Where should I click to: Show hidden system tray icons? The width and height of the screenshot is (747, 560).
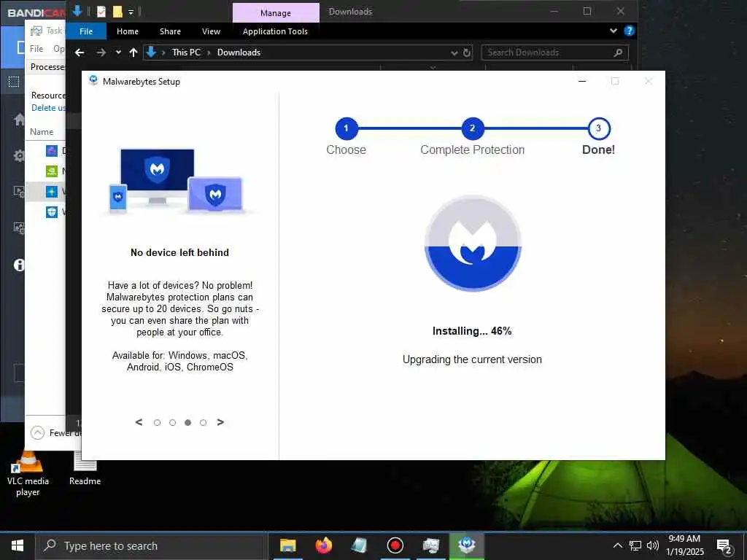coord(617,545)
